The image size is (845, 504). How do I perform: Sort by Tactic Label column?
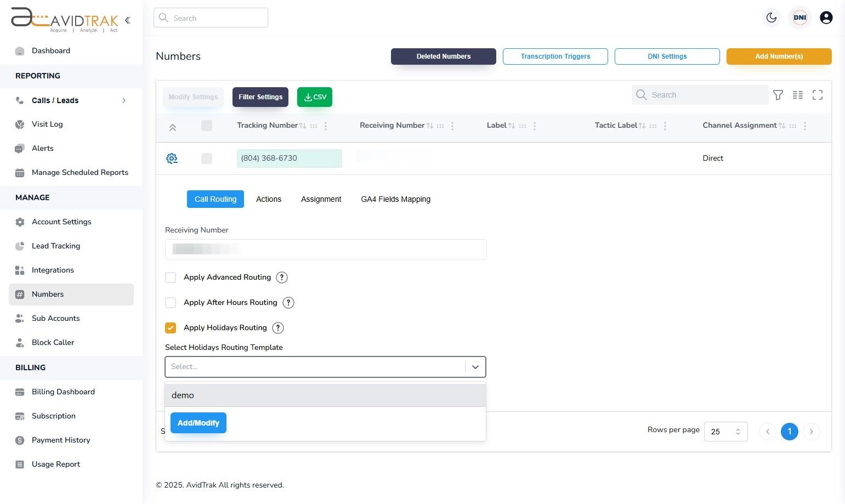click(x=642, y=126)
